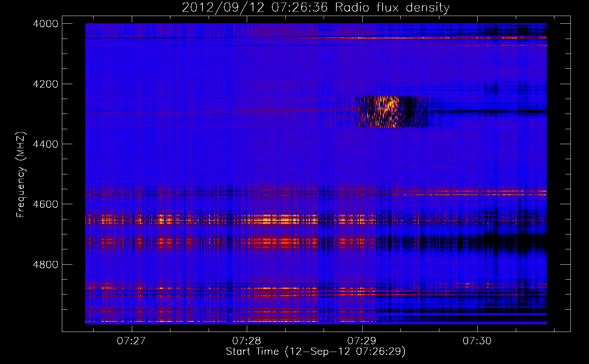Click the 'Start Time (12-Sep-12 07:26:29)' axis title
This screenshot has width=589, height=364.
click(x=316, y=352)
